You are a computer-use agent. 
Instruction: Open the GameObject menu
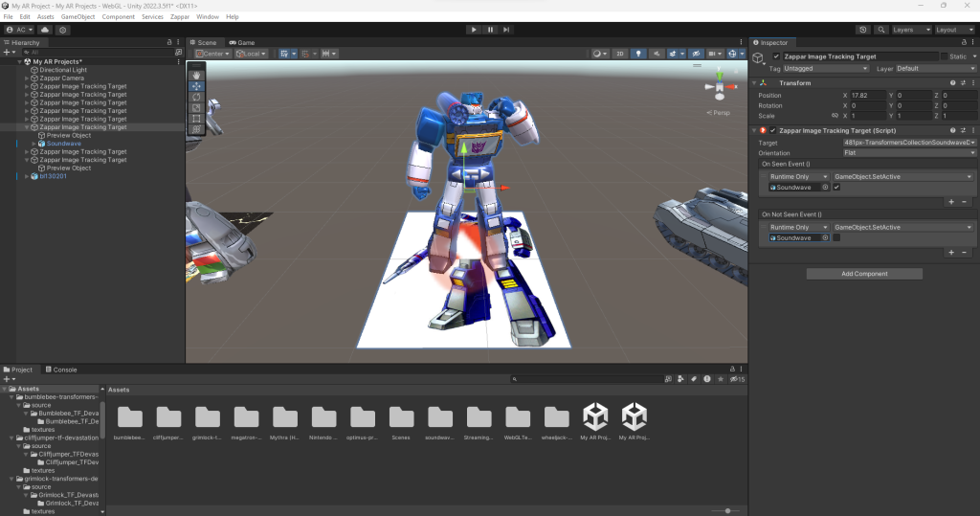click(x=77, y=17)
